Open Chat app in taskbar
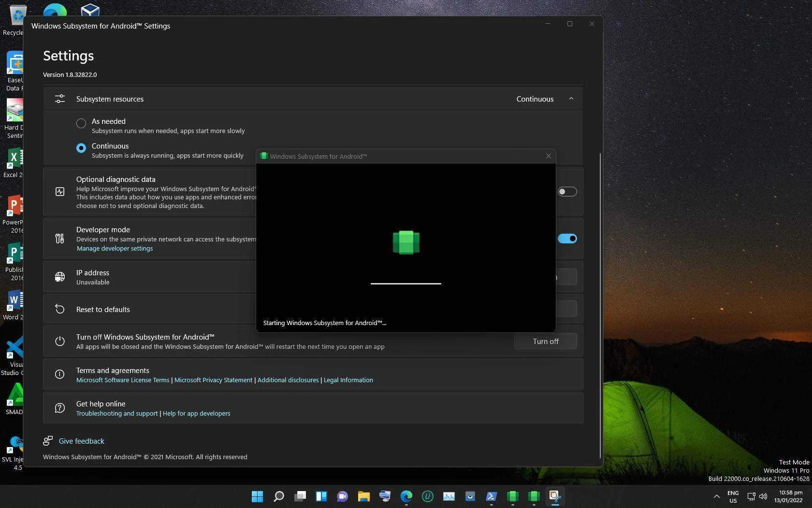Screen dimensions: 812x508 point(343,496)
